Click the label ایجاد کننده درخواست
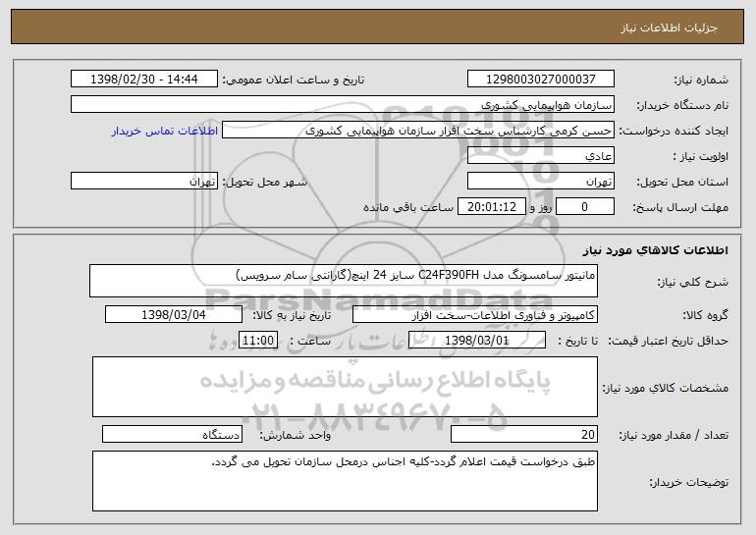This screenshot has height=535, width=756. (674, 131)
